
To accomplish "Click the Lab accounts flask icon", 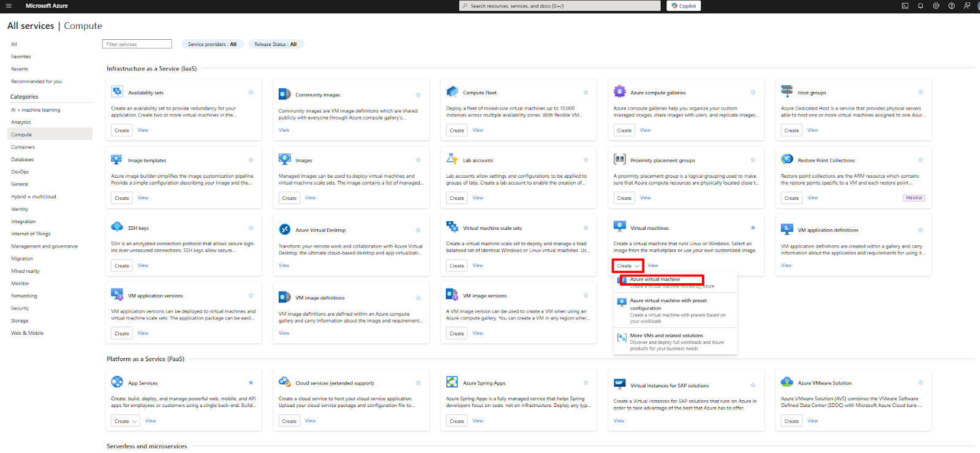I will (452, 159).
